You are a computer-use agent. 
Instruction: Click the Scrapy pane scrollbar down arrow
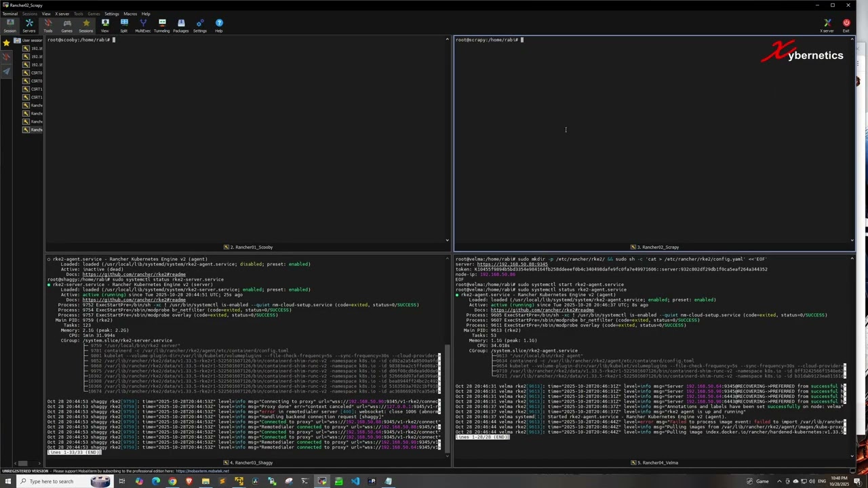852,240
